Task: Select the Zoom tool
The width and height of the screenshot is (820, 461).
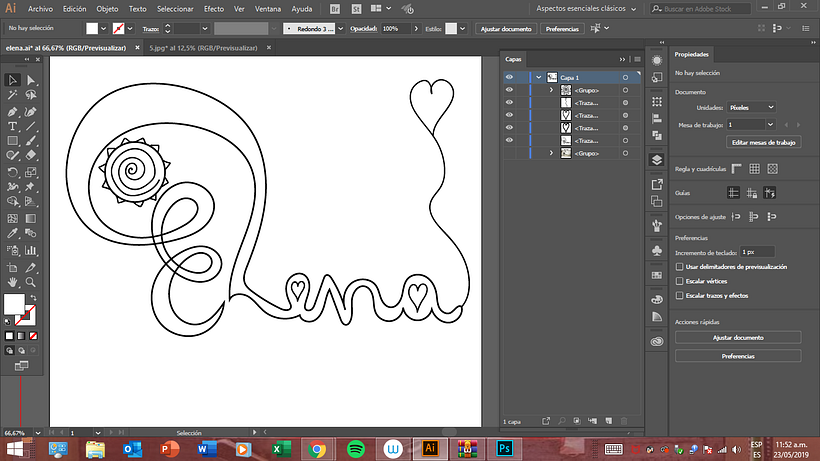Action: [x=31, y=282]
